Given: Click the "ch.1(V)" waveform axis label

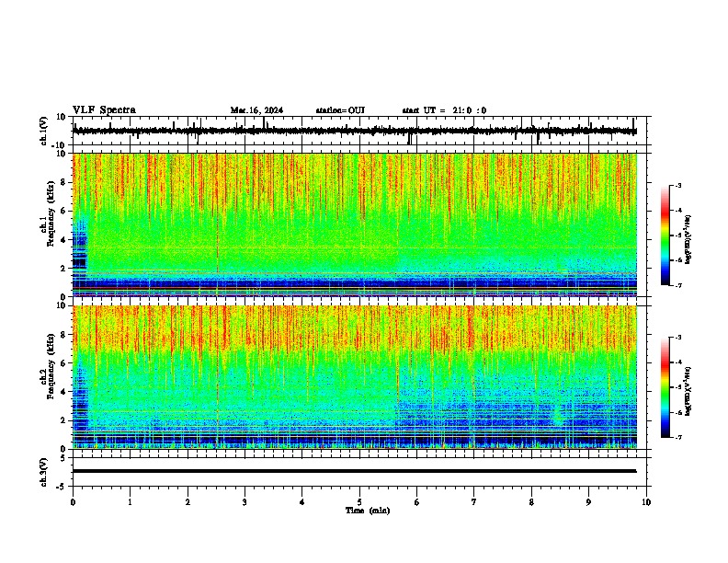Looking at the screenshot, I should tap(44, 131).
